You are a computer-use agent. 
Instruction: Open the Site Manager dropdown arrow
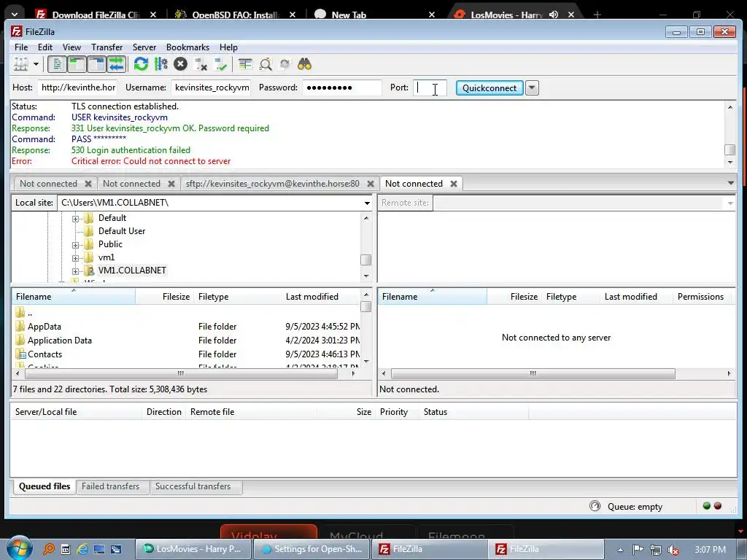[36, 64]
